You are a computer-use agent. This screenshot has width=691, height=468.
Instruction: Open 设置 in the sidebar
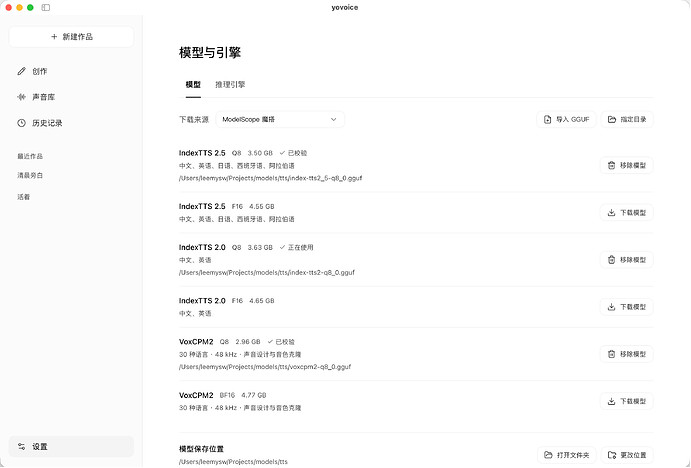pos(71,446)
